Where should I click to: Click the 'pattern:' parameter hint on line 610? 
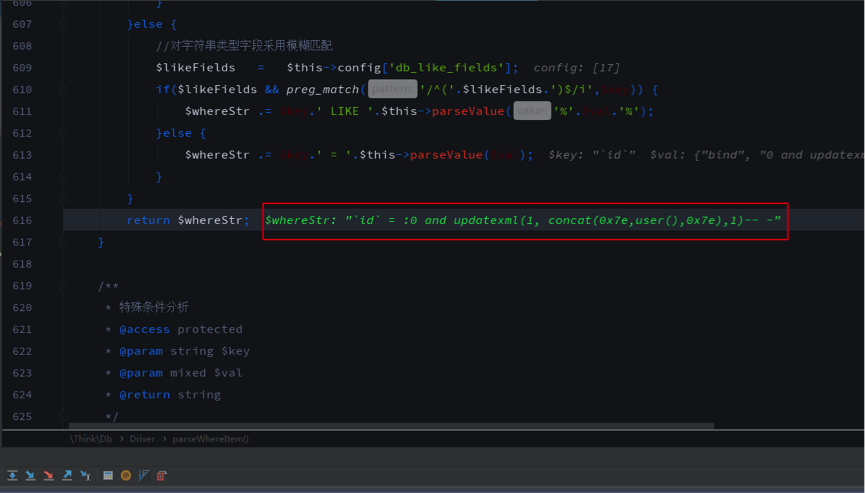[x=391, y=90]
